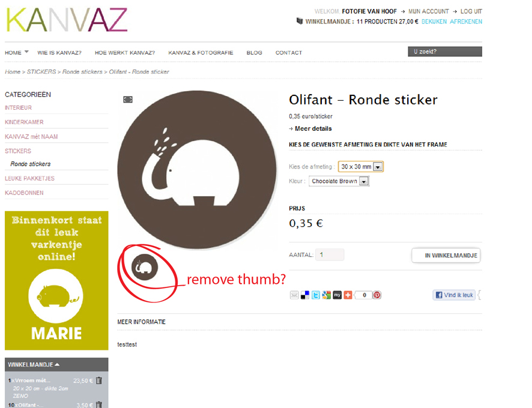Viewport: 532px width, 408px height.
Task: Click the Afrekenen checkout link
Action: [466, 22]
